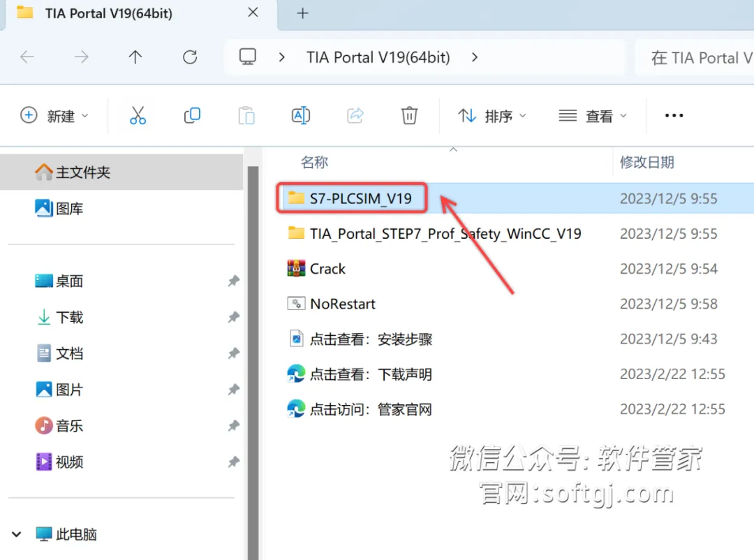
Task: Go forward with the right arrow
Action: point(81,57)
